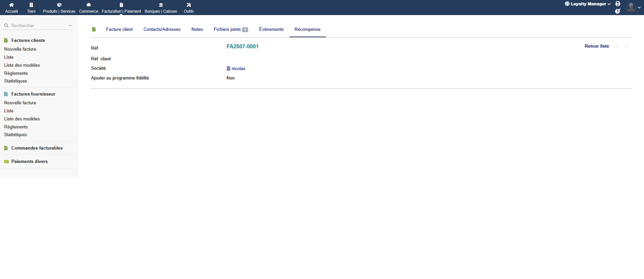
Task: Click Nouvelle facture under Factures clients
Action: pyautogui.click(x=20, y=49)
